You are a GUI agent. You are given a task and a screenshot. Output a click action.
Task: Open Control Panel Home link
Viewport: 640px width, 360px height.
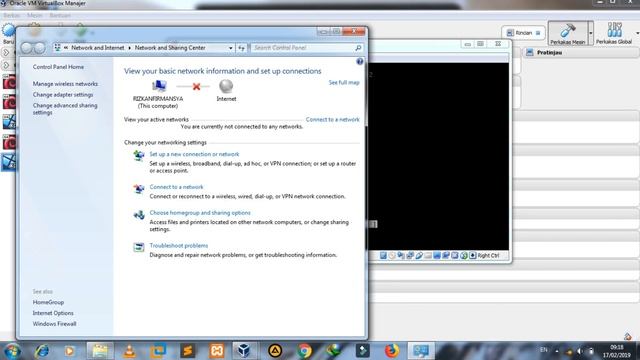[x=58, y=67]
